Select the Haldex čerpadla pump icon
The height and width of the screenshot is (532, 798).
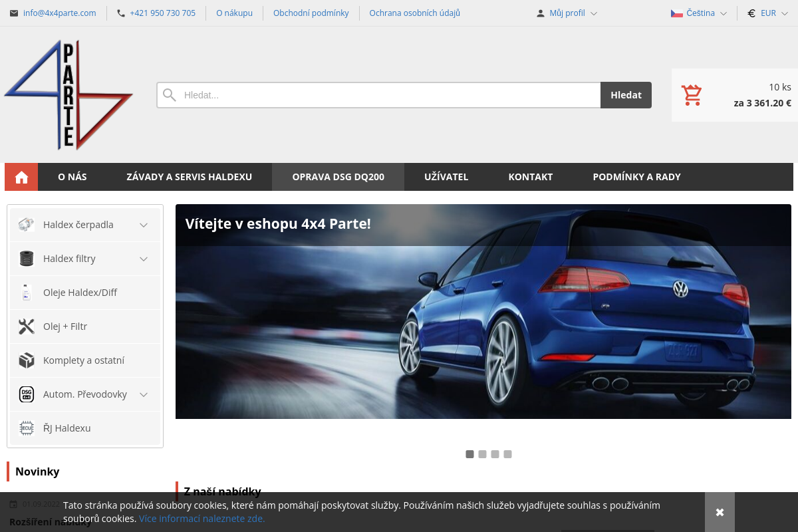tap(26, 224)
